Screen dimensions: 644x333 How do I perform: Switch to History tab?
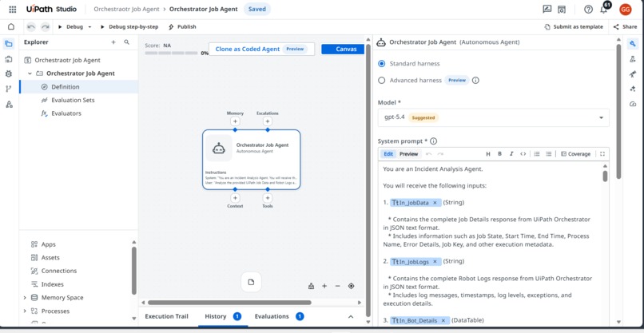pos(223,316)
